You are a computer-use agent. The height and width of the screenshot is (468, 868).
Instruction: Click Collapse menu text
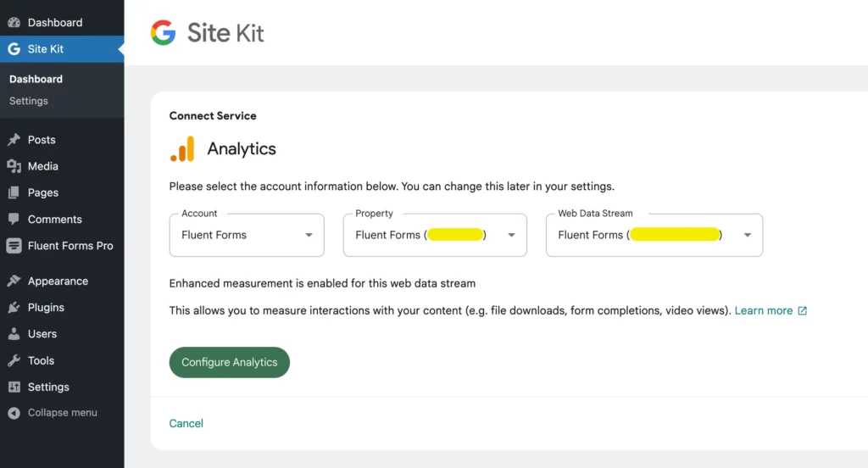coord(63,413)
